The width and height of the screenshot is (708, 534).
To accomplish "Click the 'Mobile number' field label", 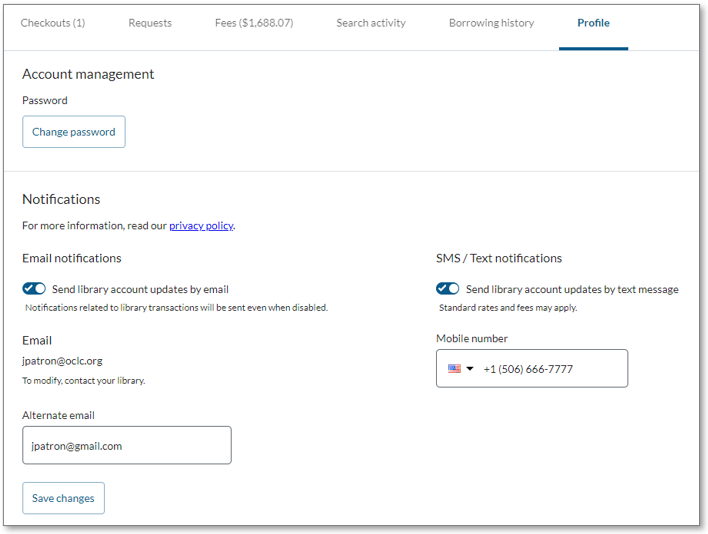I will [472, 339].
